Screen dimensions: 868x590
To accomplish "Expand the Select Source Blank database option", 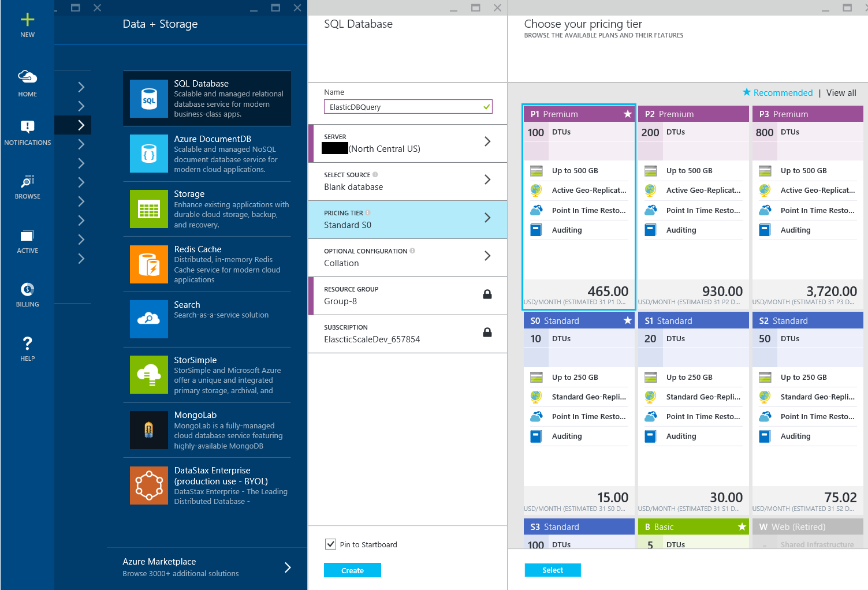I will tap(408, 181).
